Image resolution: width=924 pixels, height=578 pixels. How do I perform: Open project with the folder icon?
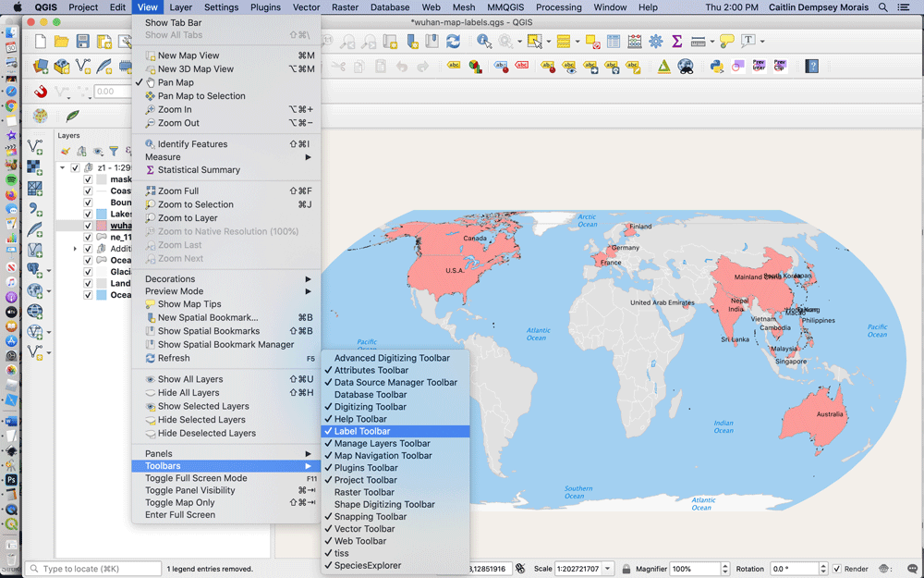[x=61, y=42]
